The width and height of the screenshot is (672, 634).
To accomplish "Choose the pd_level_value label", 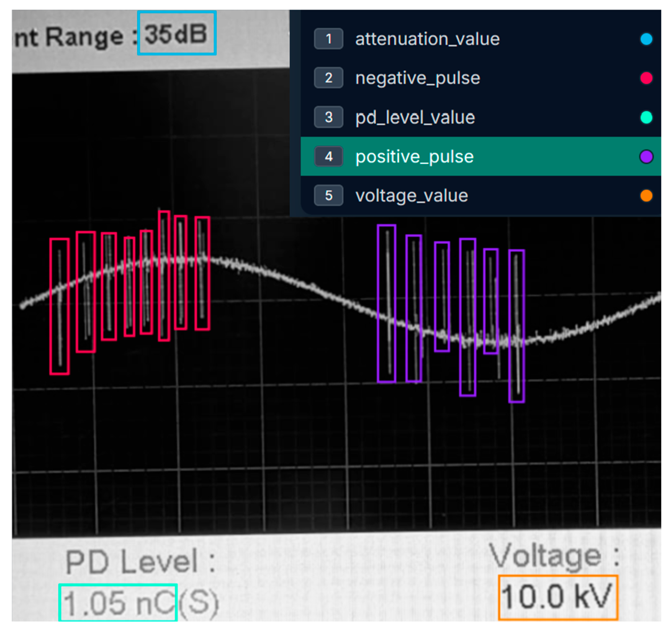I will click(415, 117).
